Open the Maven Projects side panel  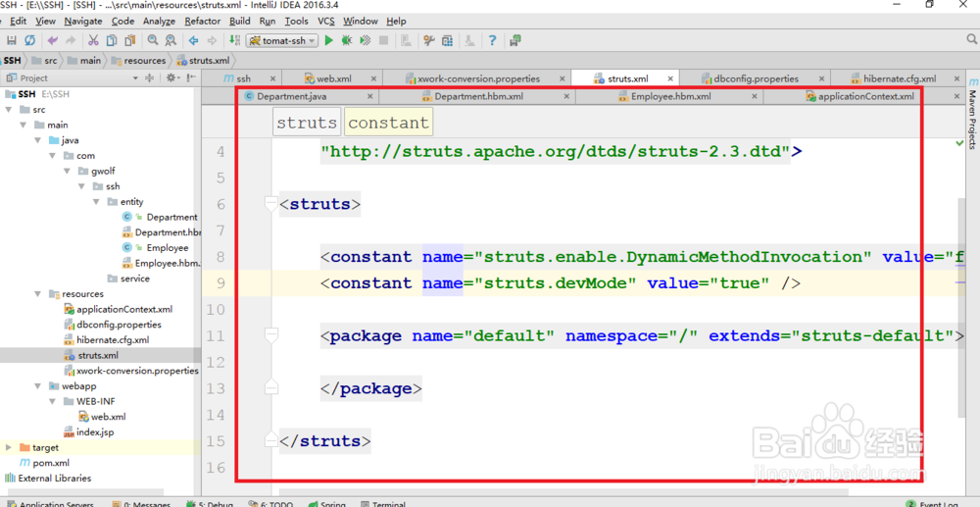[x=972, y=115]
